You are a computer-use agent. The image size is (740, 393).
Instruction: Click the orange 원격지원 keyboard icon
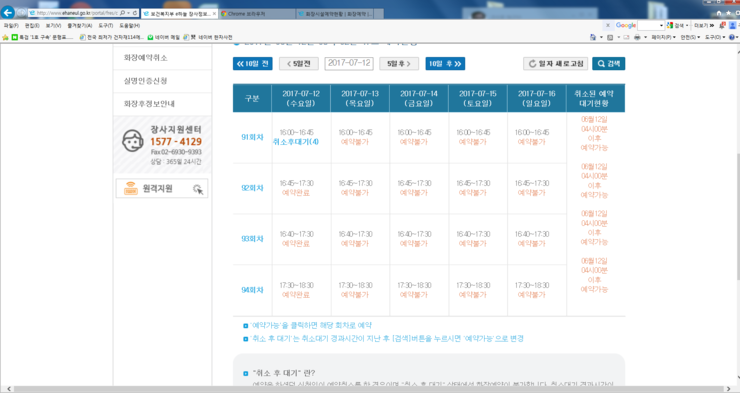click(x=131, y=188)
